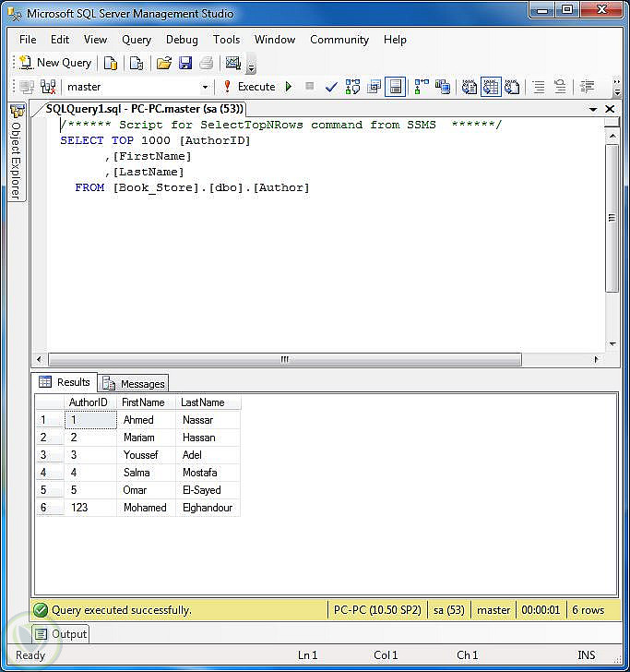
Task: Toggle Include Client Statistics
Action: click(x=443, y=87)
